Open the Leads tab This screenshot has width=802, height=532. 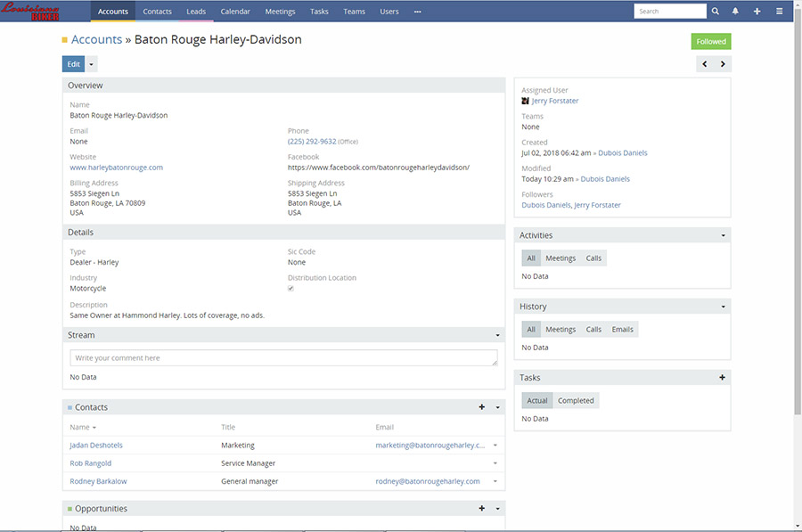[x=195, y=12]
